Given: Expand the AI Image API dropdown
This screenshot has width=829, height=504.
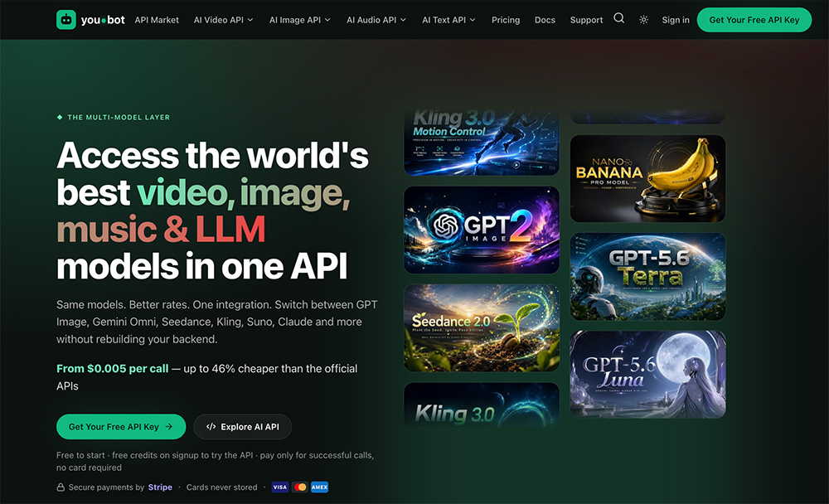Looking at the screenshot, I should coord(300,20).
